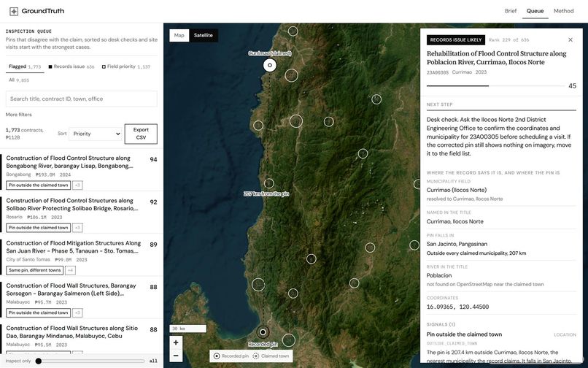Click Pin outside claimed town tag under Malabuyoc ₱95.7M
This screenshot has height=368, width=588.
38,313
